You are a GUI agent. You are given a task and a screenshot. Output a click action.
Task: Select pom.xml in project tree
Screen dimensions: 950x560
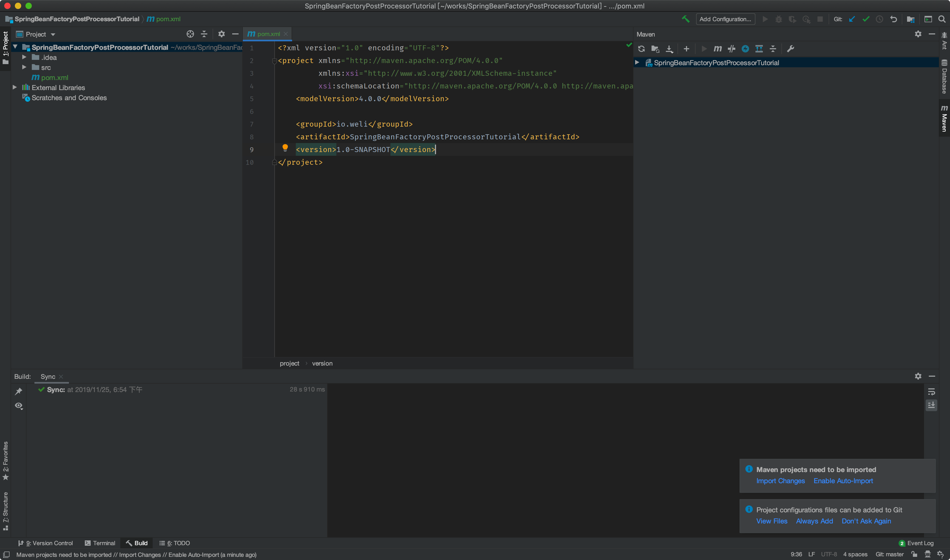(x=54, y=77)
